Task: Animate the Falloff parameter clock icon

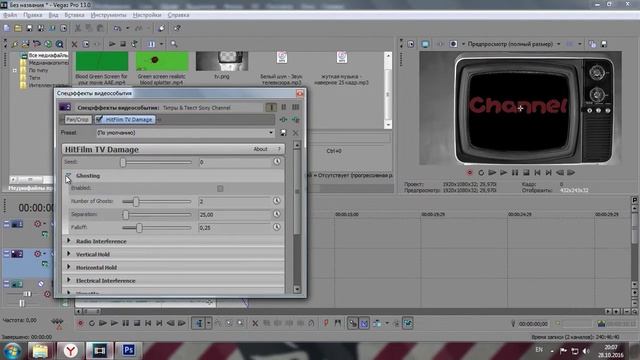Action: (277, 227)
